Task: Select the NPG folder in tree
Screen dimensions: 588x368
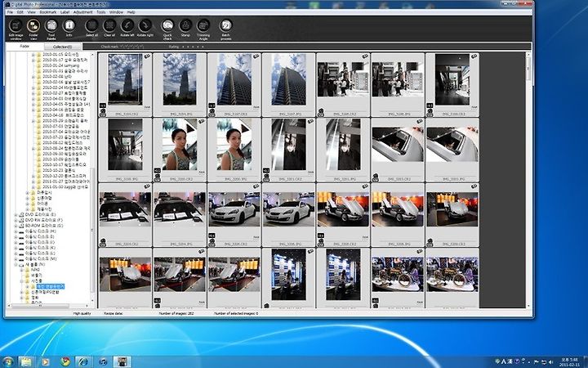Action: (x=36, y=270)
